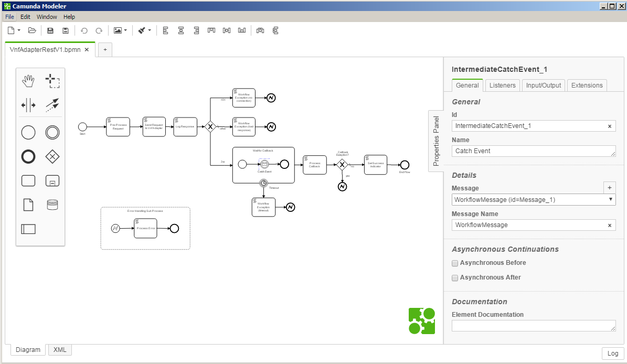This screenshot has width=627, height=364.
Task: Switch to the Extensions properties tab
Action: pyautogui.click(x=587, y=85)
